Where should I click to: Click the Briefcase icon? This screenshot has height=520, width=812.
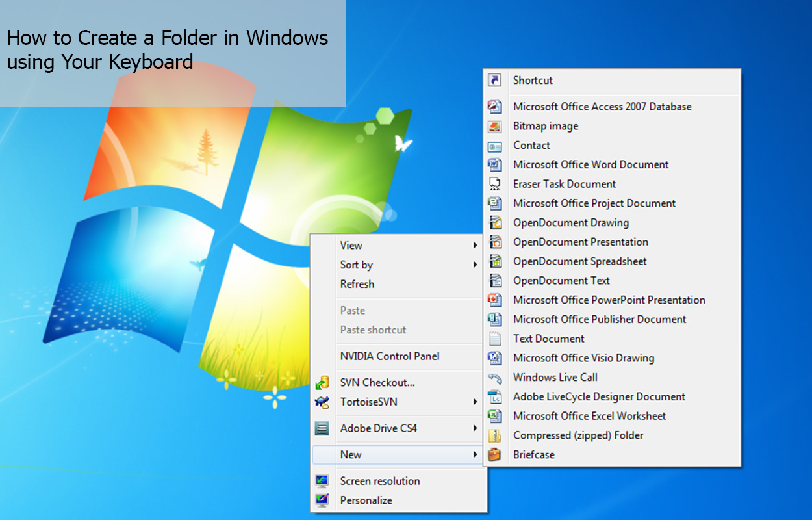point(495,455)
